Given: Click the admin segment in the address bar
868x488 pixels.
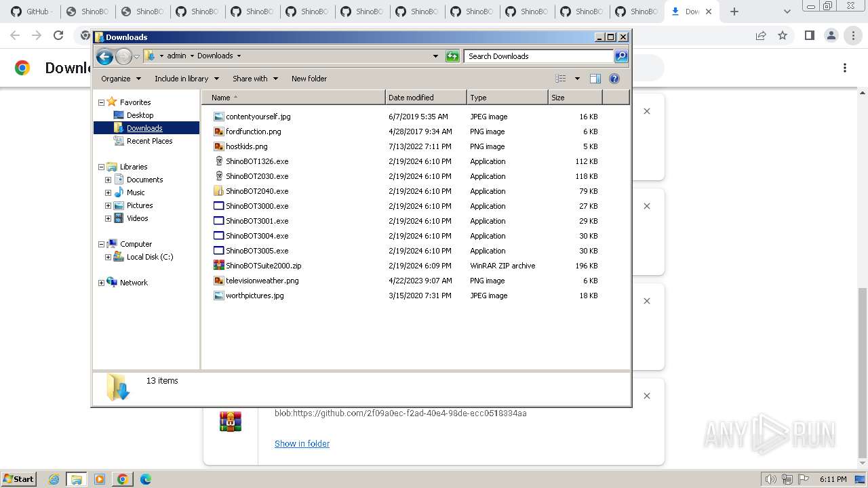Looking at the screenshot, I should 176,56.
